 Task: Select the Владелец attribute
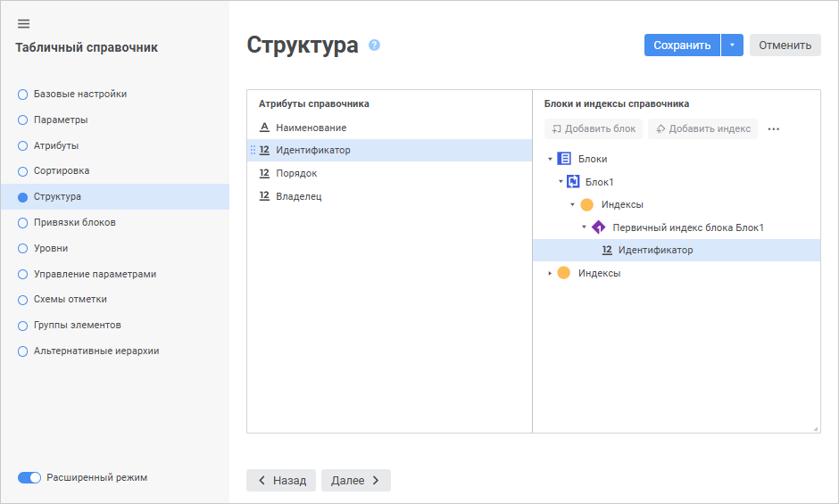(x=298, y=196)
